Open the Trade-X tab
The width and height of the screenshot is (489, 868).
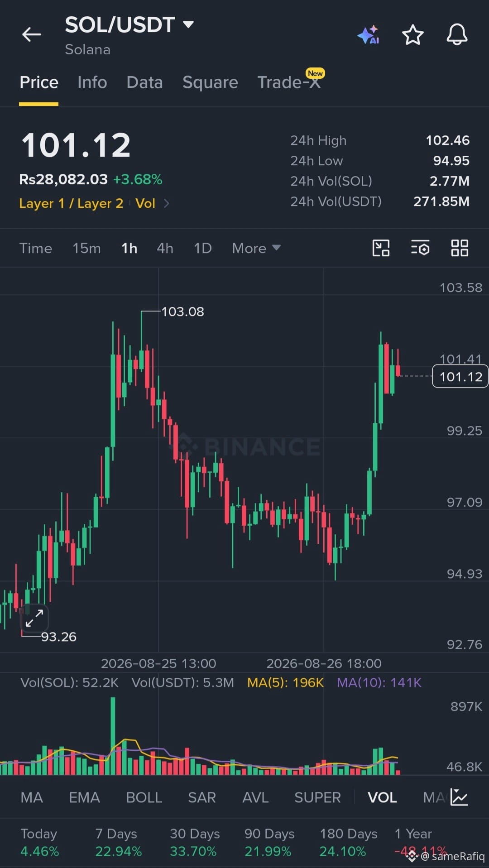(289, 82)
